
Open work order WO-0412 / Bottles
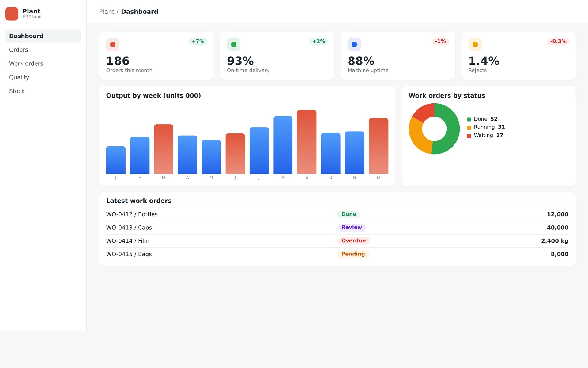pyautogui.click(x=337, y=214)
